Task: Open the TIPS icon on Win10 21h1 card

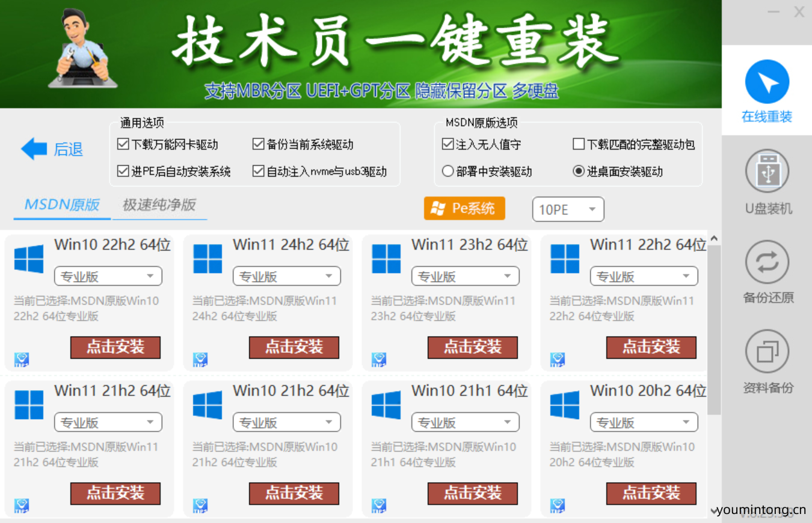Action: click(379, 506)
